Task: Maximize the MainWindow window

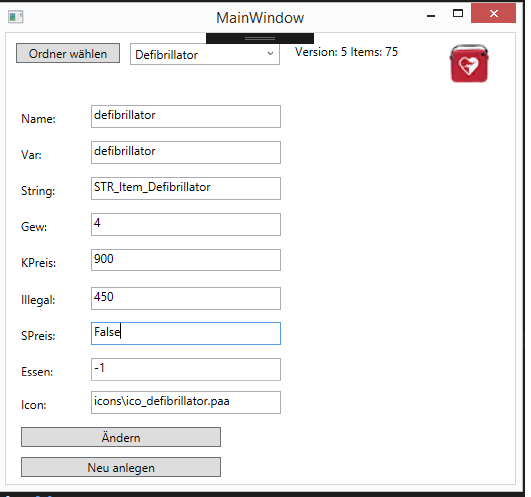Action: point(458,14)
